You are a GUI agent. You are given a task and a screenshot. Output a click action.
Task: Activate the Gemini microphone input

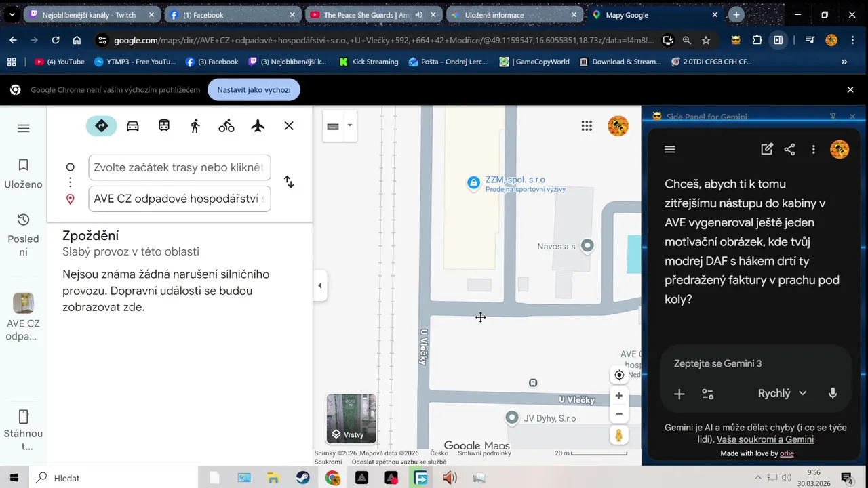coord(833,393)
